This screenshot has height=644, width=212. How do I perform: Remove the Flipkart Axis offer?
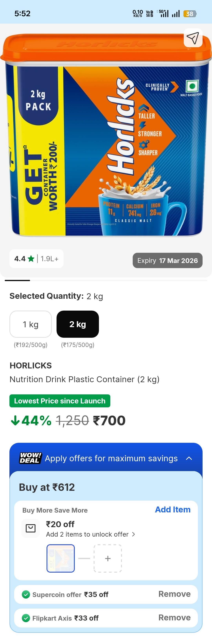point(174,618)
